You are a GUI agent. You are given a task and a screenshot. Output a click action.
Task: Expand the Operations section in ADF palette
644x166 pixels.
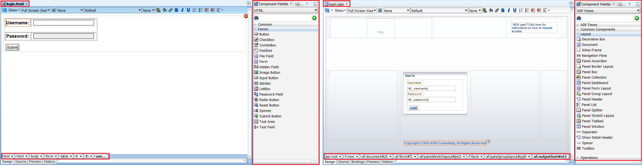click(589, 158)
